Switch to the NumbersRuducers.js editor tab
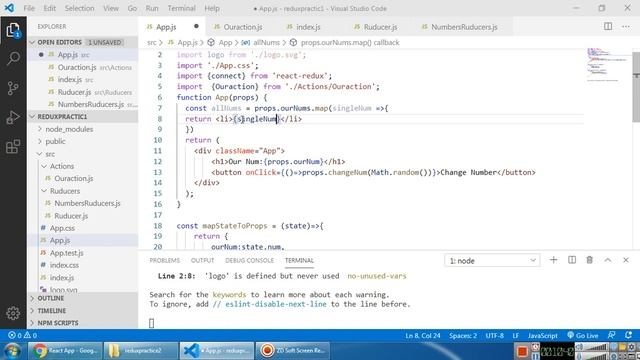 (x=464, y=27)
